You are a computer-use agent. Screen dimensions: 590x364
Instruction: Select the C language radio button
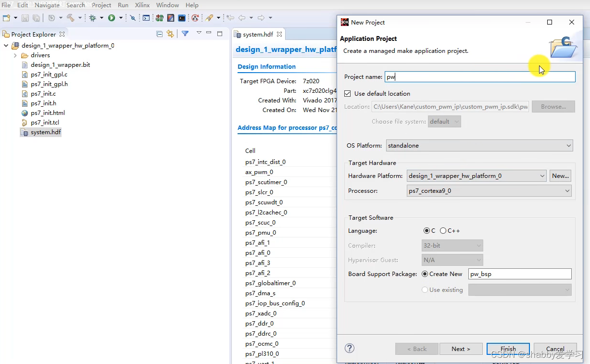pos(427,231)
